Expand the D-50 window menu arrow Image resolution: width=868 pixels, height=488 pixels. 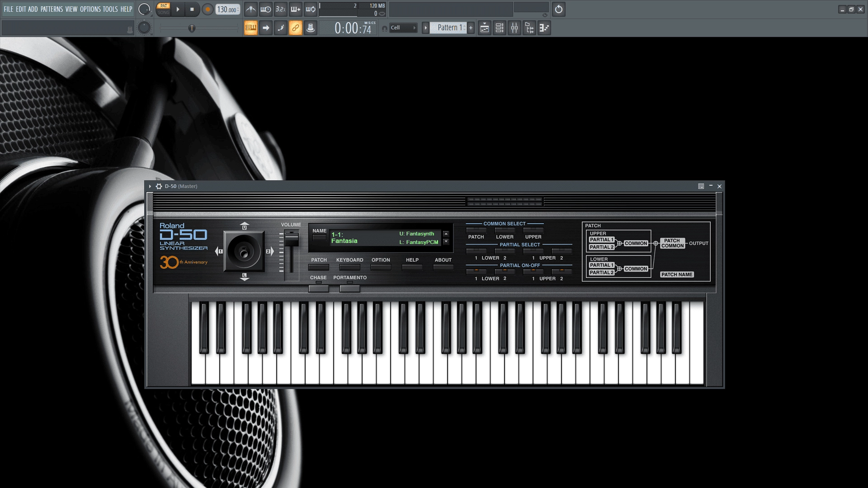click(x=150, y=186)
